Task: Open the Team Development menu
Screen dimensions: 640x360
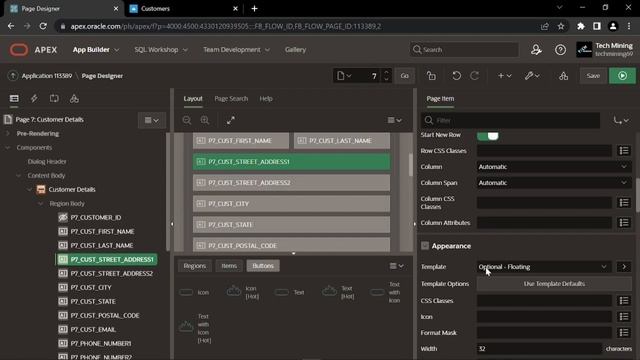Action: click(236, 50)
